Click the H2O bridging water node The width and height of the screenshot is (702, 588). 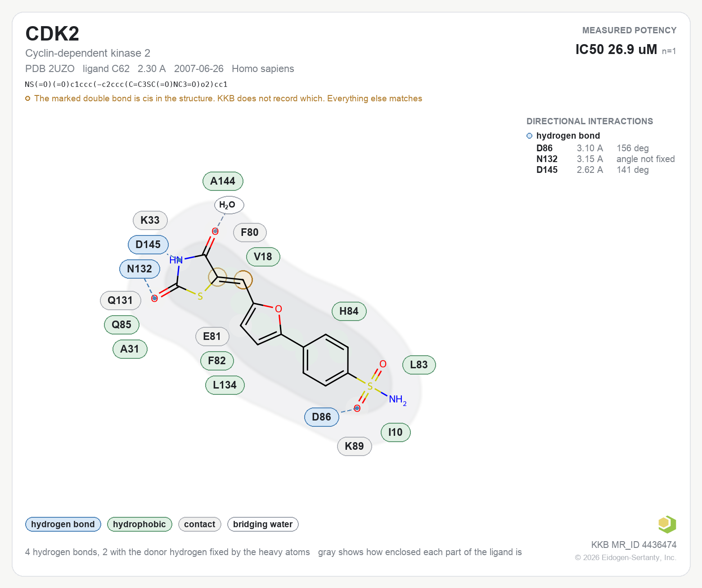pyautogui.click(x=229, y=205)
